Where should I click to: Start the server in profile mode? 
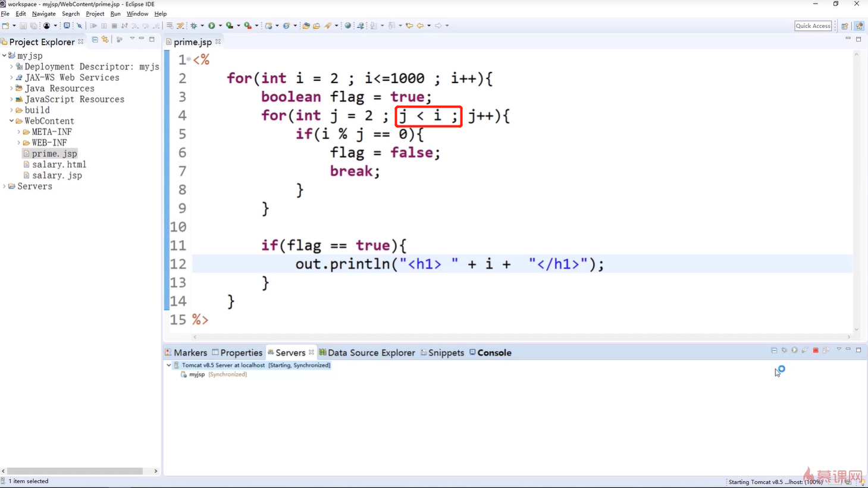click(x=805, y=351)
